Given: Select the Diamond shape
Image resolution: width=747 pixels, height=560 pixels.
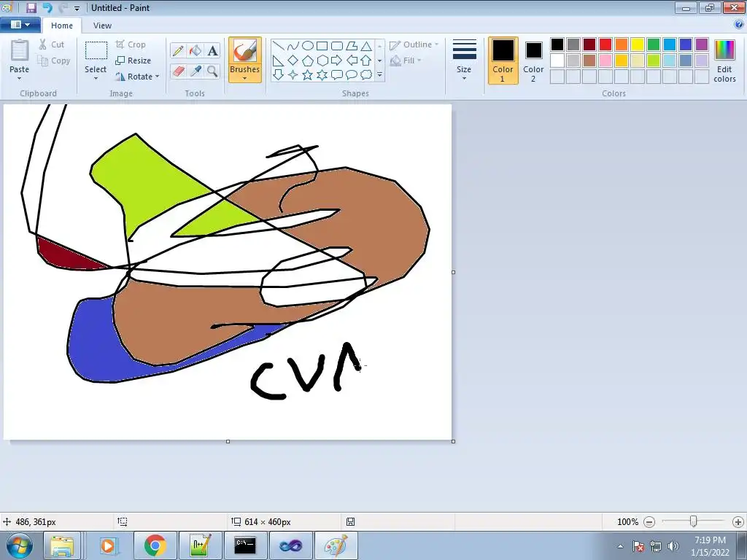Looking at the screenshot, I should pyautogui.click(x=293, y=61).
